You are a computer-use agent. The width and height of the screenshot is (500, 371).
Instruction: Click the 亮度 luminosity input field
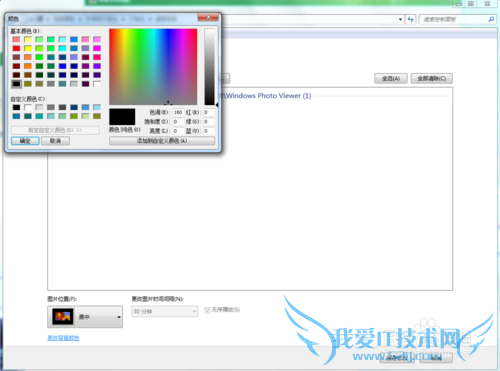pyautogui.click(x=178, y=131)
